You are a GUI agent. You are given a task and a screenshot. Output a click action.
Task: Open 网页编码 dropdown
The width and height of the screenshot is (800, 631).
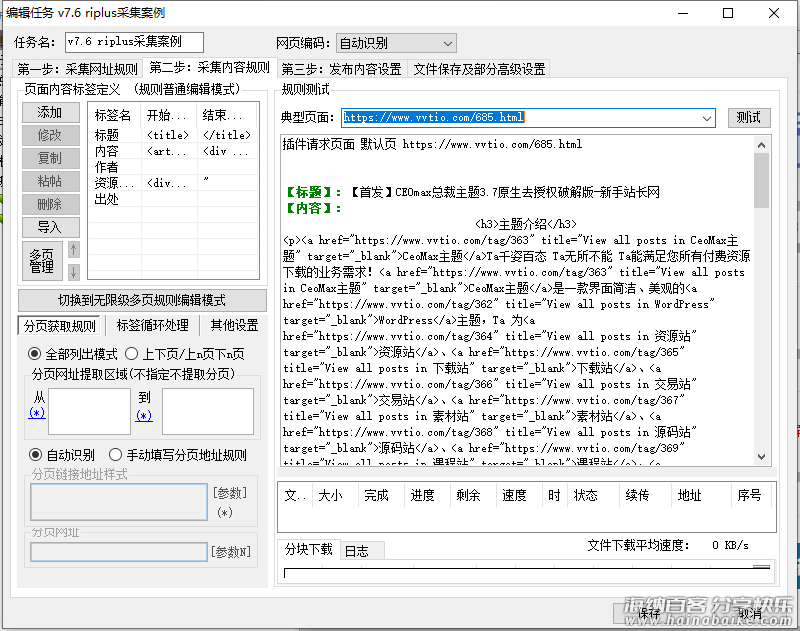click(396, 43)
